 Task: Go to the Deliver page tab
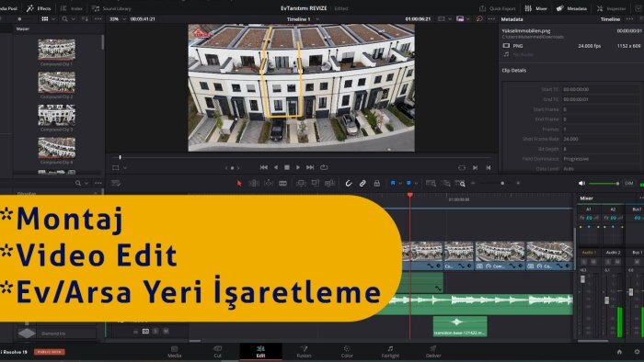coord(433,352)
